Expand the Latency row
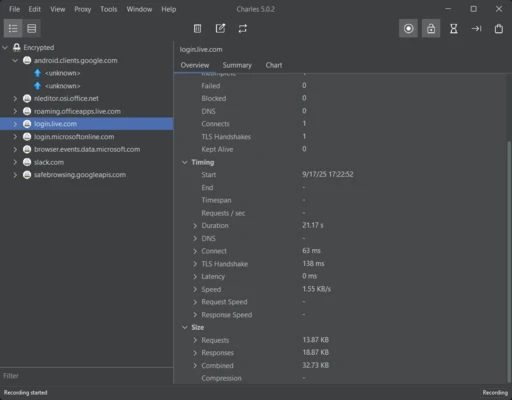 point(195,276)
